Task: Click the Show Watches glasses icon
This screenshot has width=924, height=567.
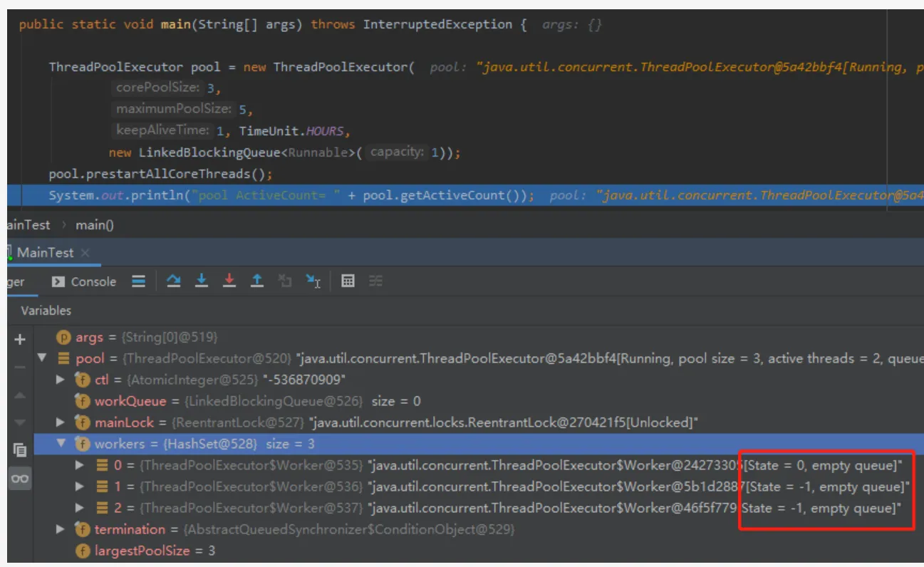Action: click(x=20, y=479)
